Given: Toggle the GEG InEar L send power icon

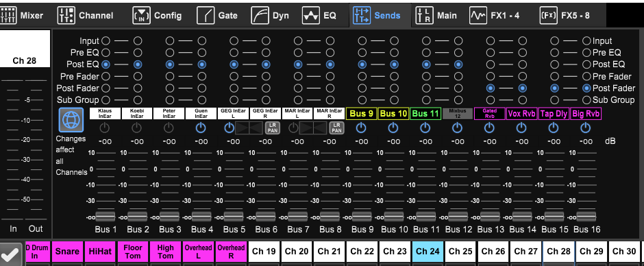Looking at the screenshot, I should tap(230, 128).
